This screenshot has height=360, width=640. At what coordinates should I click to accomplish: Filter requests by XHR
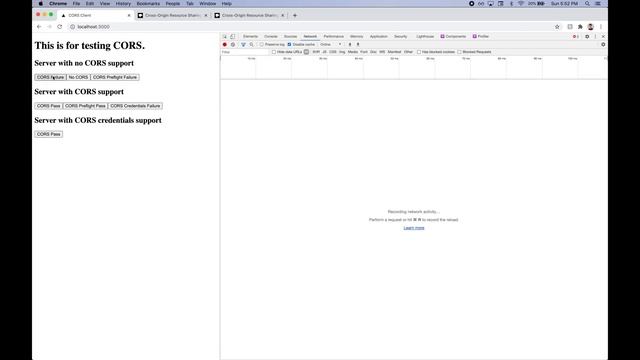click(316, 52)
